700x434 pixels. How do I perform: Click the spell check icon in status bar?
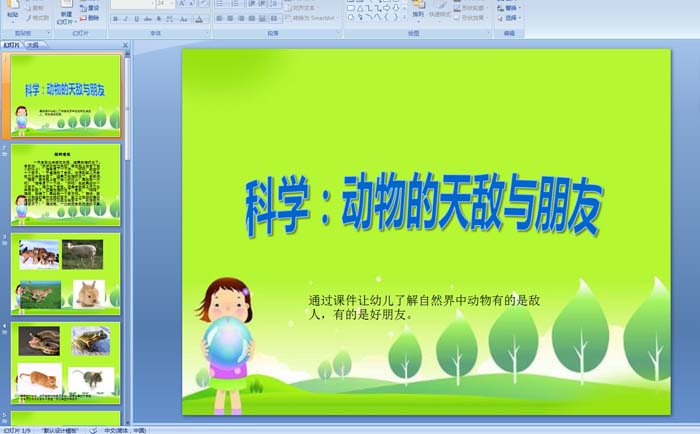coord(93,430)
